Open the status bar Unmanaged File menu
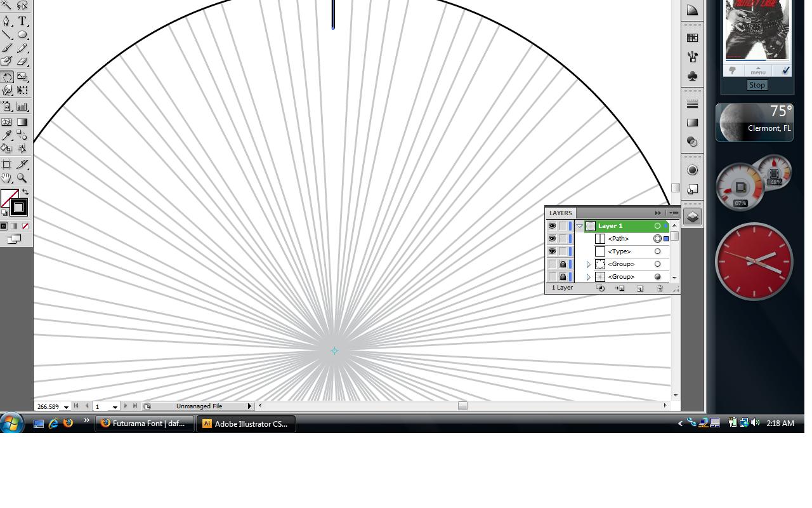 coord(249,406)
